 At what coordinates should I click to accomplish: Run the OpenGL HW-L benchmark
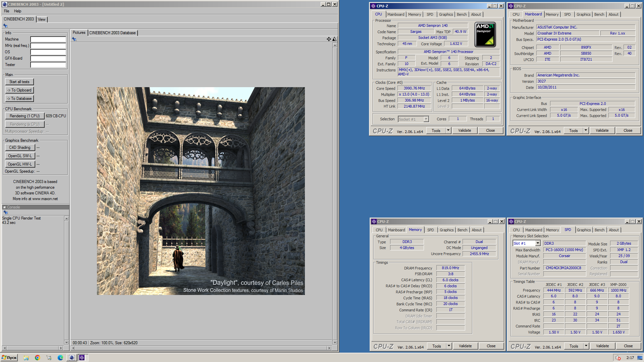20,164
